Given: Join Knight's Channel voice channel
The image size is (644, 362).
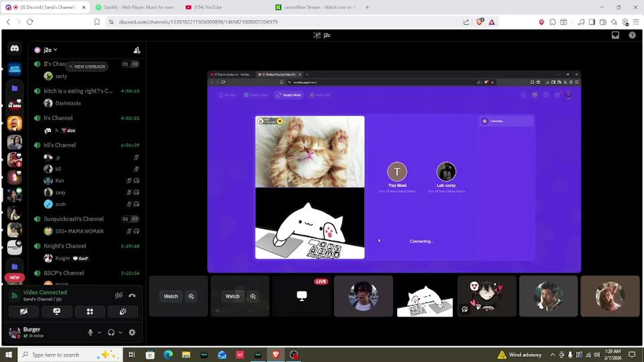Looking at the screenshot, I should 87,246.
